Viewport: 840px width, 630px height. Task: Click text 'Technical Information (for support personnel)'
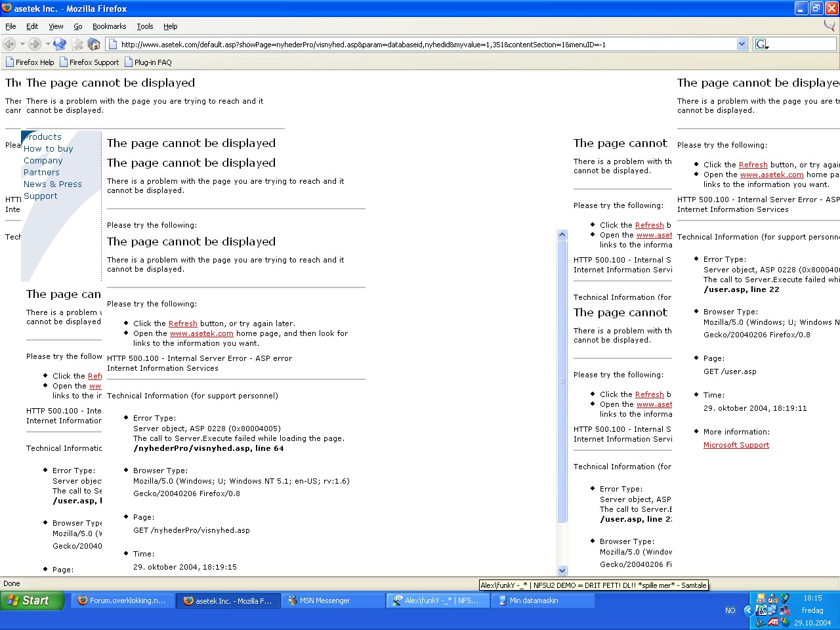pos(192,396)
